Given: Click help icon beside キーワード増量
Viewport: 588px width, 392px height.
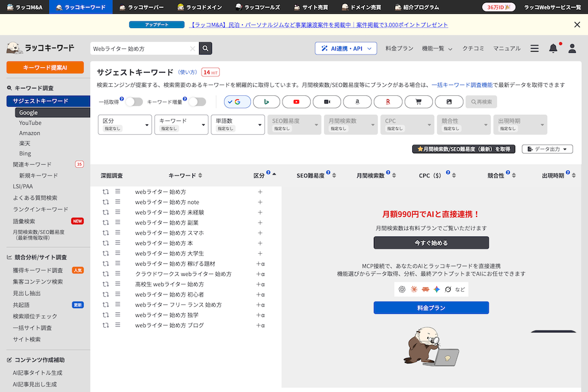Looking at the screenshot, I should coord(185,99).
